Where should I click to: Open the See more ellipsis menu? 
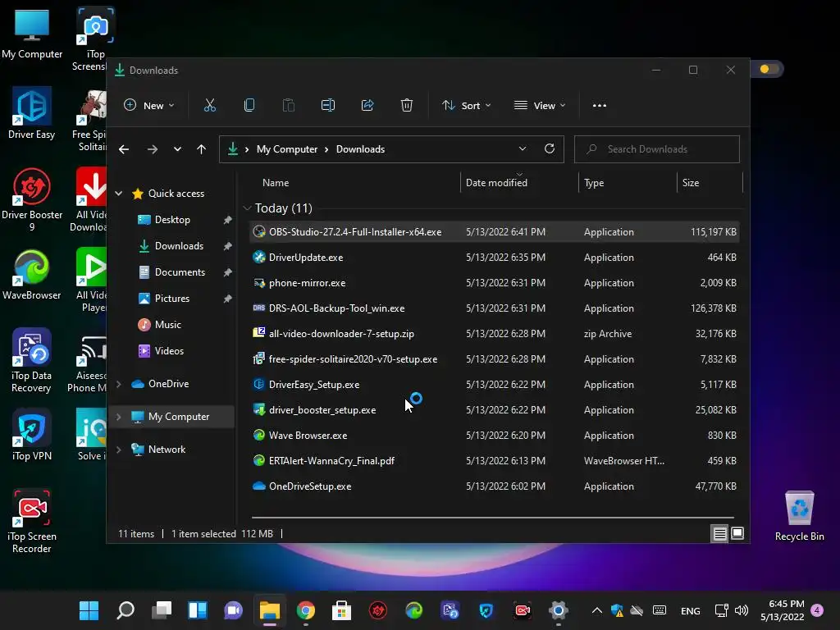(600, 106)
